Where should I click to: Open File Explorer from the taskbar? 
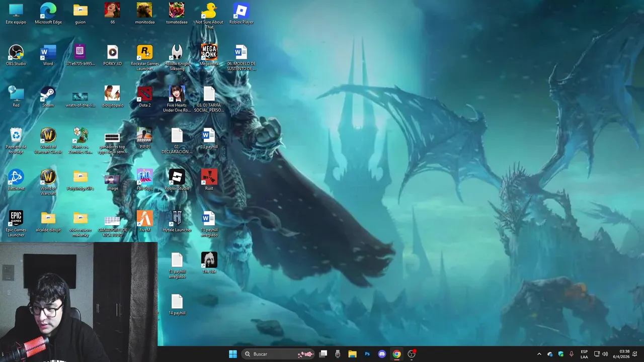(352, 354)
